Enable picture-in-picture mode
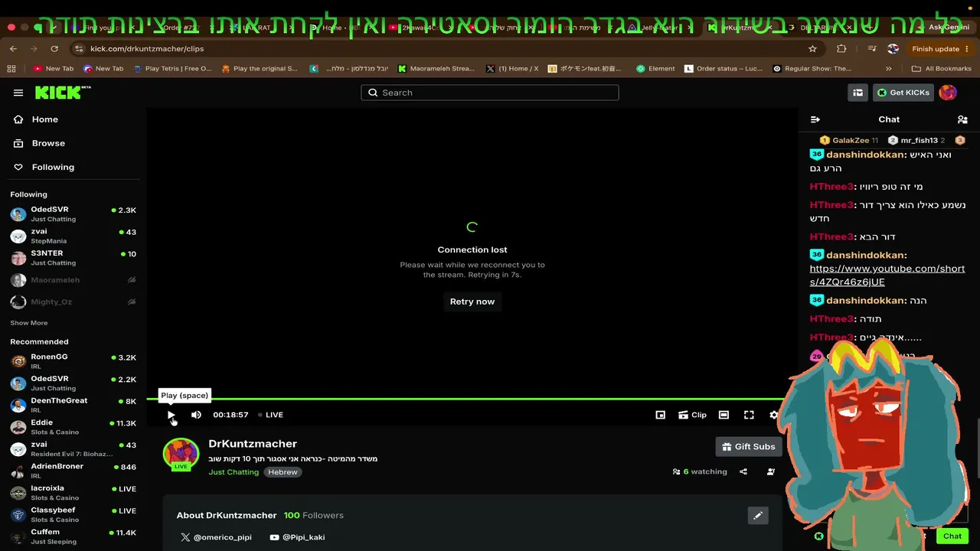This screenshot has height=551, width=980. pyautogui.click(x=660, y=415)
